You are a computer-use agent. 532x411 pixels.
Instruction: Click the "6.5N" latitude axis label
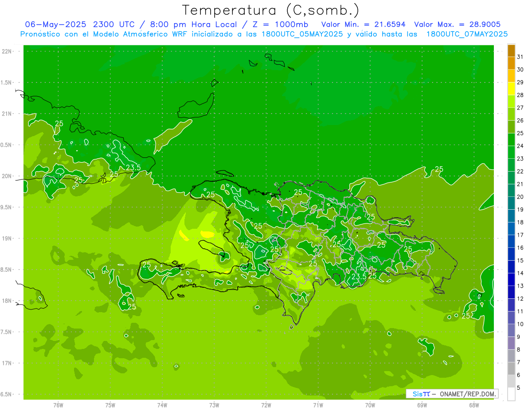point(7,394)
